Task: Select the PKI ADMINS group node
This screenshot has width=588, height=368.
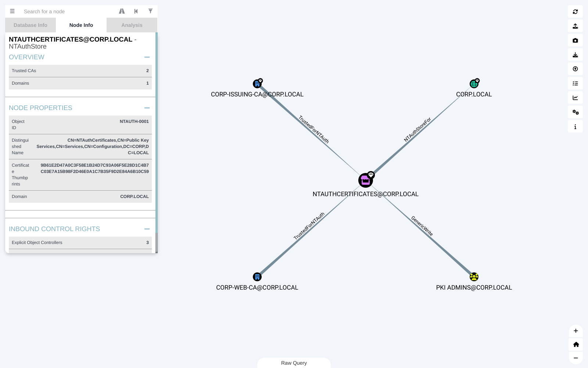Action: [x=474, y=277]
